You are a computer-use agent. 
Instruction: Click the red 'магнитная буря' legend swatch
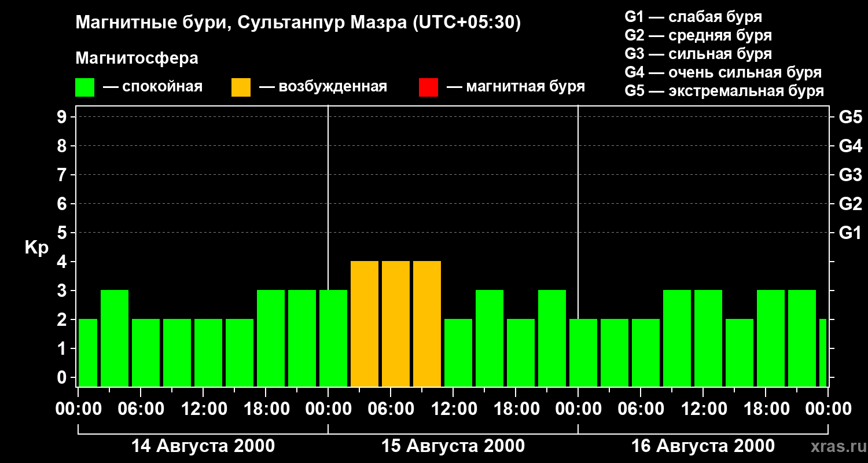tap(428, 87)
